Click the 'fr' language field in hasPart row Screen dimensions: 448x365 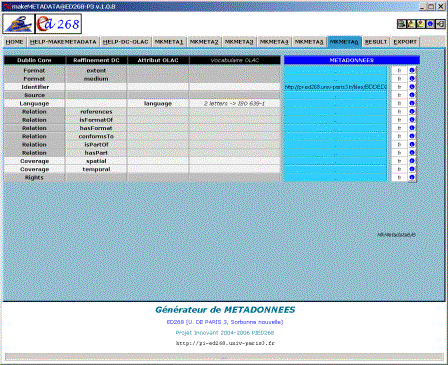(x=399, y=153)
